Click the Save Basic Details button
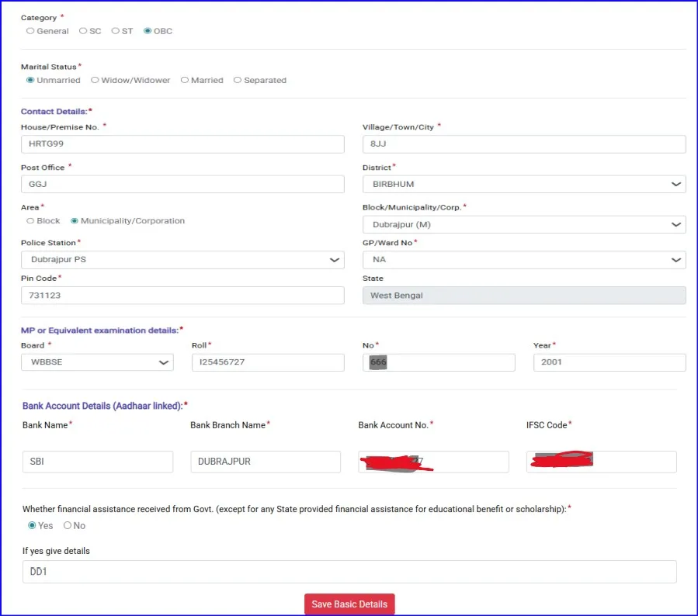This screenshot has width=698, height=616. (349, 604)
